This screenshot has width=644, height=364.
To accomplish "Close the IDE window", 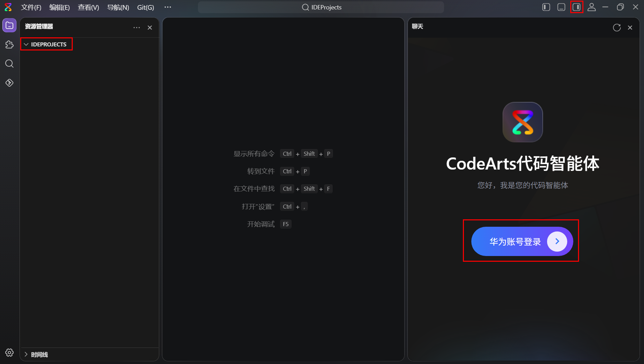I will pyautogui.click(x=635, y=7).
